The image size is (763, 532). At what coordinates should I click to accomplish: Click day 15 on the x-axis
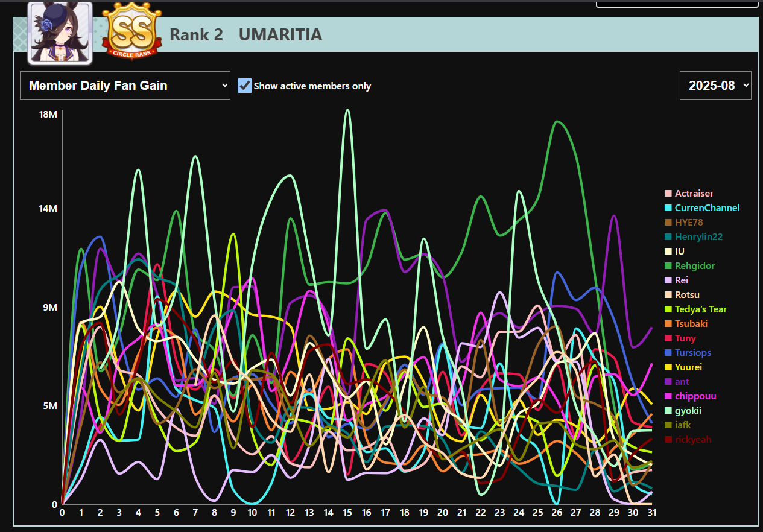tap(347, 513)
